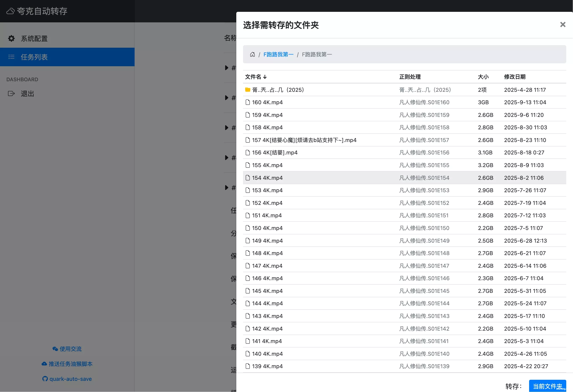Open 推送任务油猴脚本 link
This screenshot has height=392, width=573.
click(x=67, y=364)
